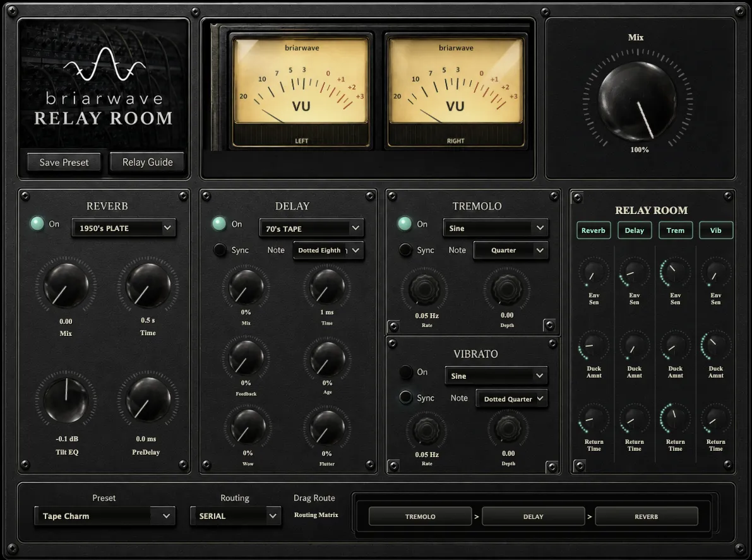Click the Vibrato Rate knob
This screenshot has height=560, width=752.
coord(426,429)
